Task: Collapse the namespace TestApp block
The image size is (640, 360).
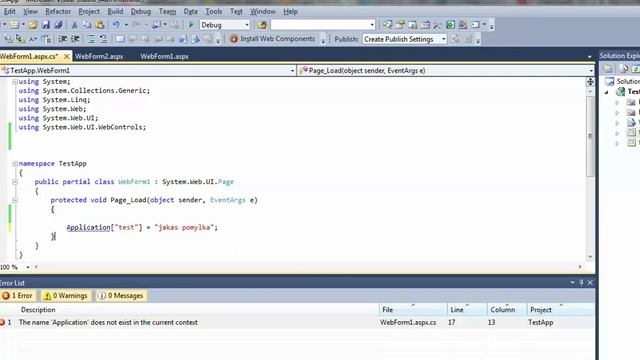Action: pos(15,163)
